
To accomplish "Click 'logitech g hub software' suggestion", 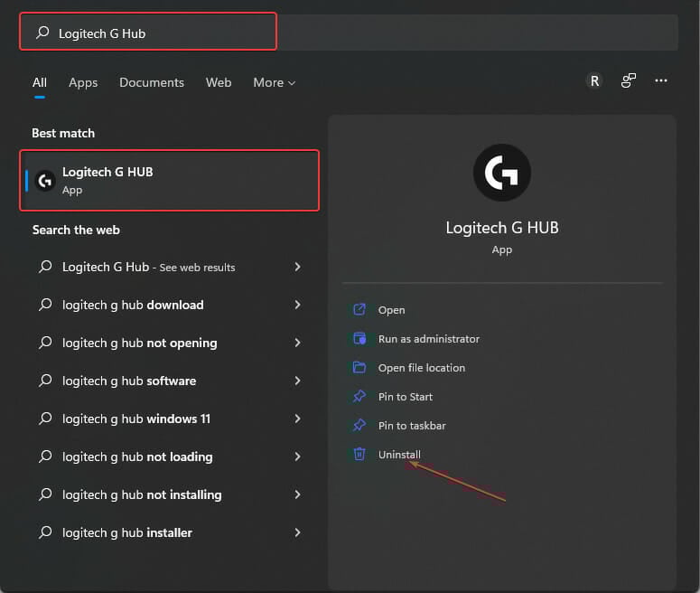I will coord(170,381).
